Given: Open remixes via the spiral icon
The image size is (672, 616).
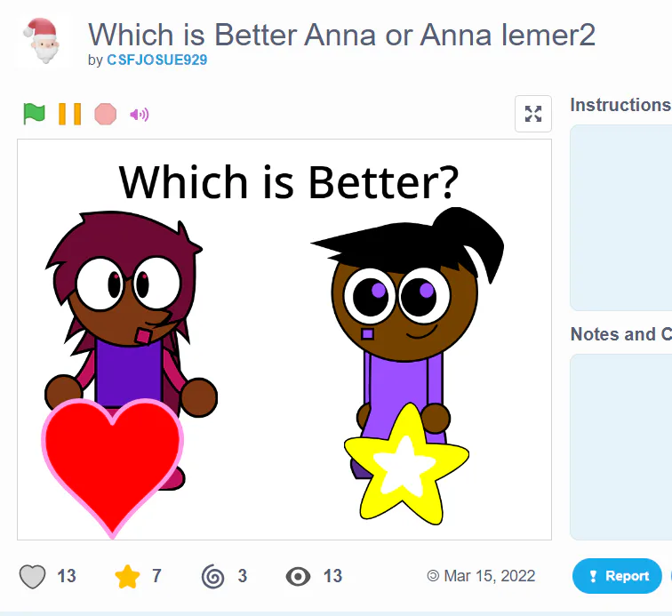Looking at the screenshot, I should tap(213, 577).
